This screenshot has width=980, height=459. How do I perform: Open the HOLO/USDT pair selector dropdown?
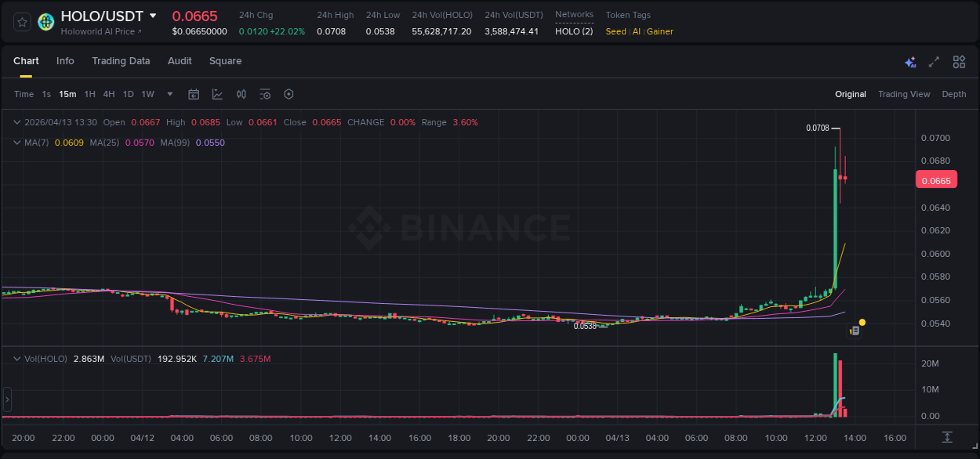click(153, 16)
